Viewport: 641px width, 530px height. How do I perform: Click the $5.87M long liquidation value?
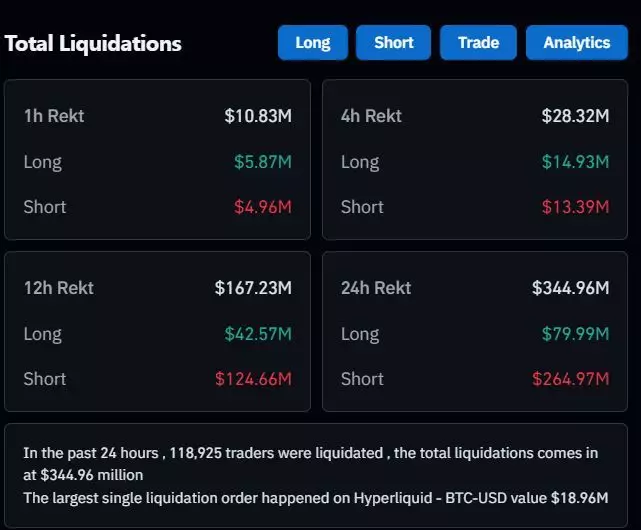click(263, 162)
